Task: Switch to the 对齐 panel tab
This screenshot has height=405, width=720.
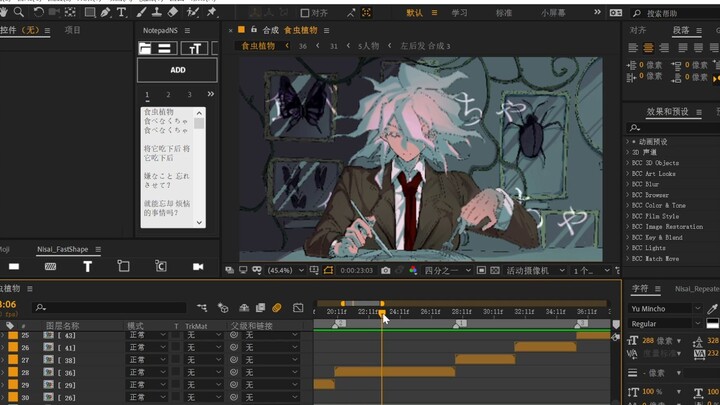Action: click(638, 30)
